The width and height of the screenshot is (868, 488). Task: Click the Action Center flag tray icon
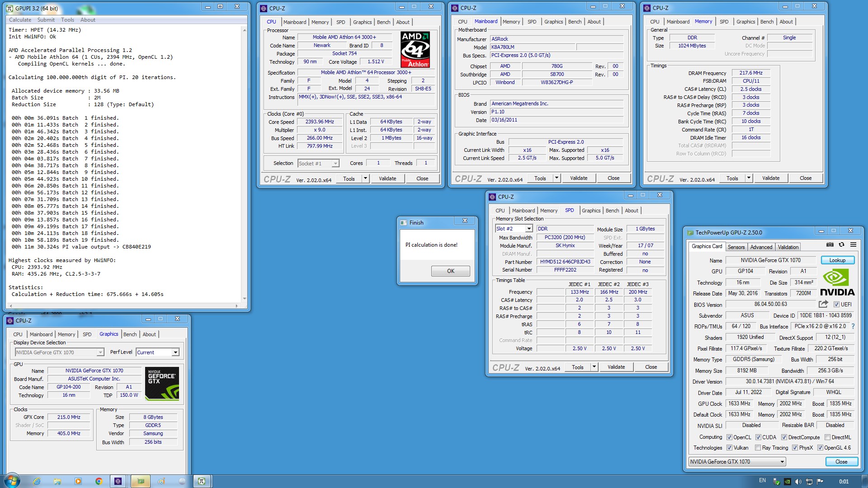820,482
